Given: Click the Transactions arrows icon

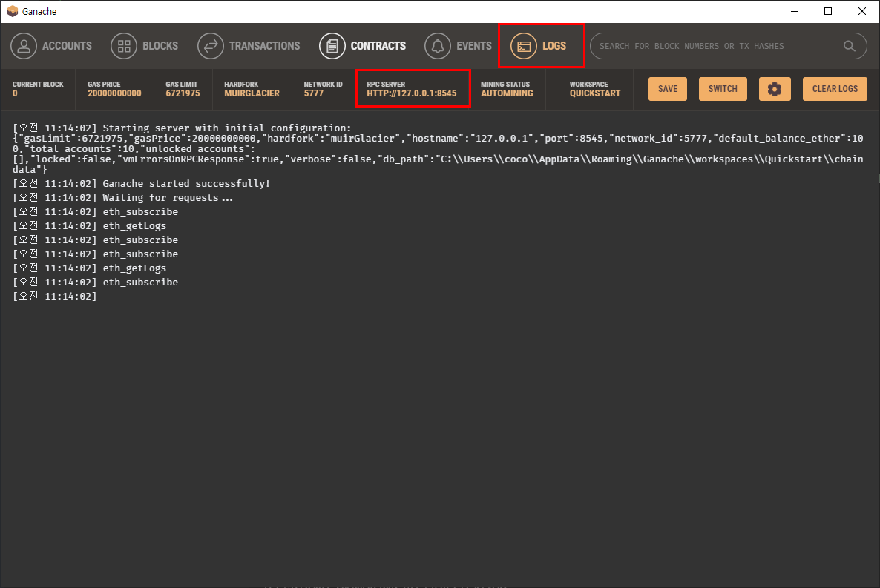Looking at the screenshot, I should coord(211,46).
